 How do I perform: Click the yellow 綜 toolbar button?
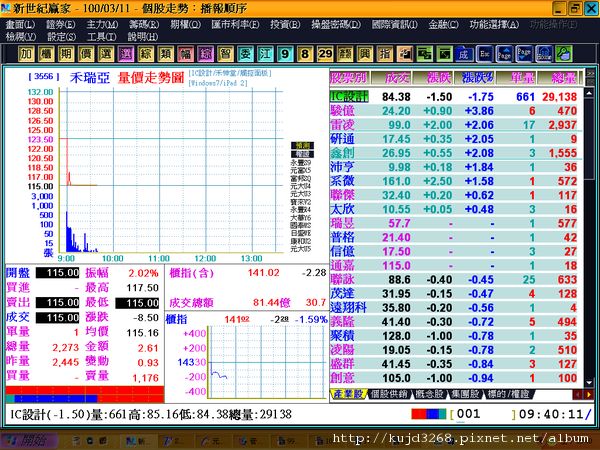[145, 54]
